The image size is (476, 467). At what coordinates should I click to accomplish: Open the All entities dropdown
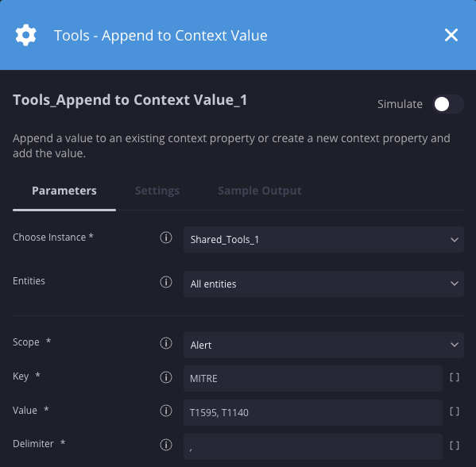323,284
